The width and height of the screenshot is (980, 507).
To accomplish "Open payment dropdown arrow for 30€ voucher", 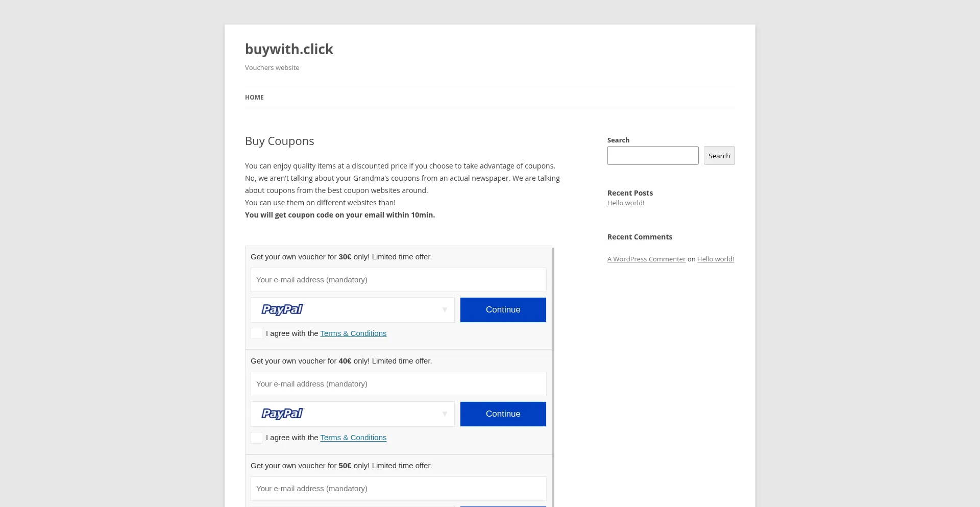I will [445, 310].
